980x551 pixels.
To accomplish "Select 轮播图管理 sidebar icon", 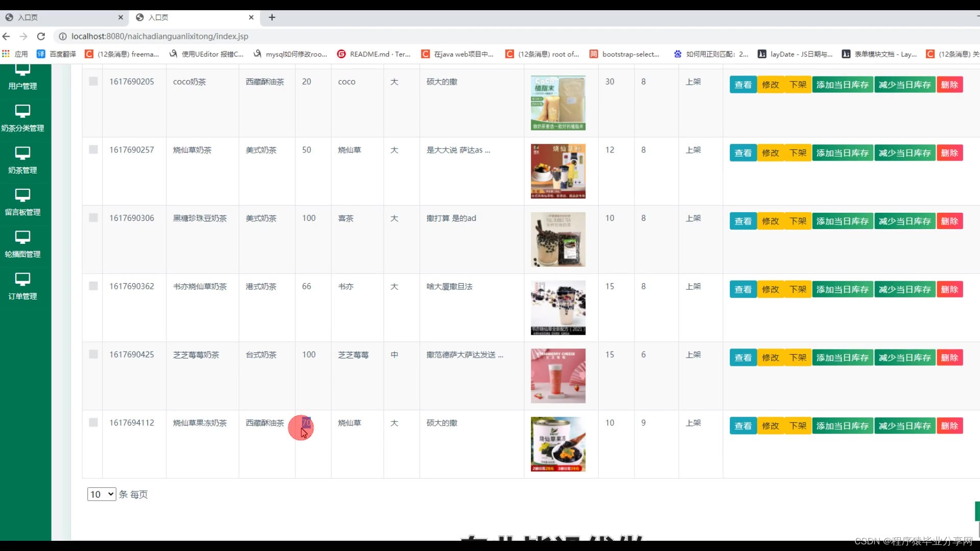I will [22, 237].
